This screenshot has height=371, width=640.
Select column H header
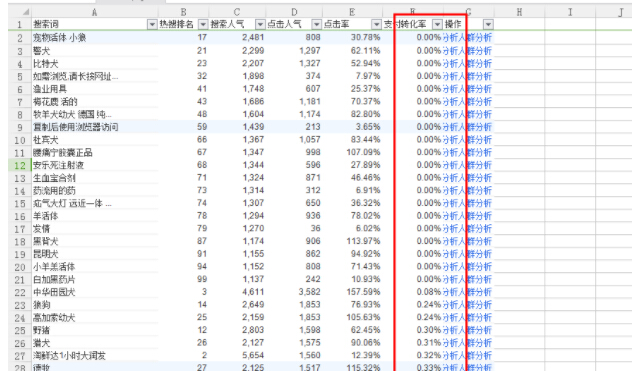519,12
